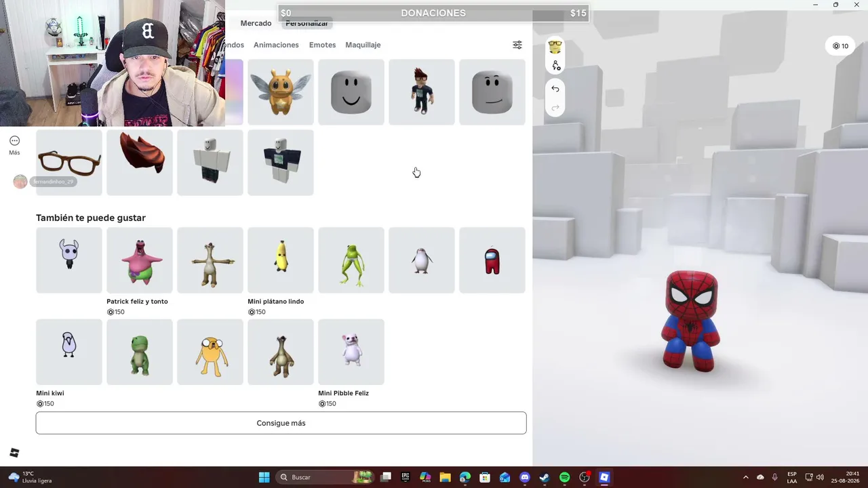The height and width of the screenshot is (488, 868).
Task: Open the volume control in system tray
Action: click(x=820, y=477)
